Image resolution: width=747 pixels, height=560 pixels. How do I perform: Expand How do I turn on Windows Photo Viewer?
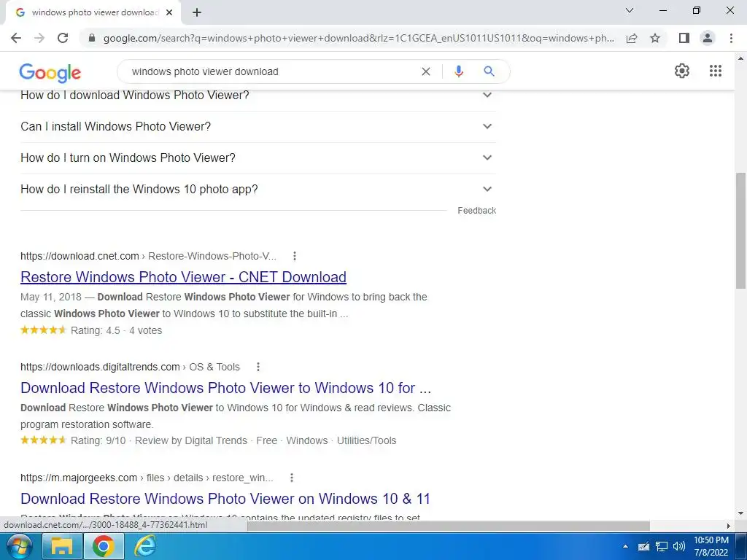(258, 158)
